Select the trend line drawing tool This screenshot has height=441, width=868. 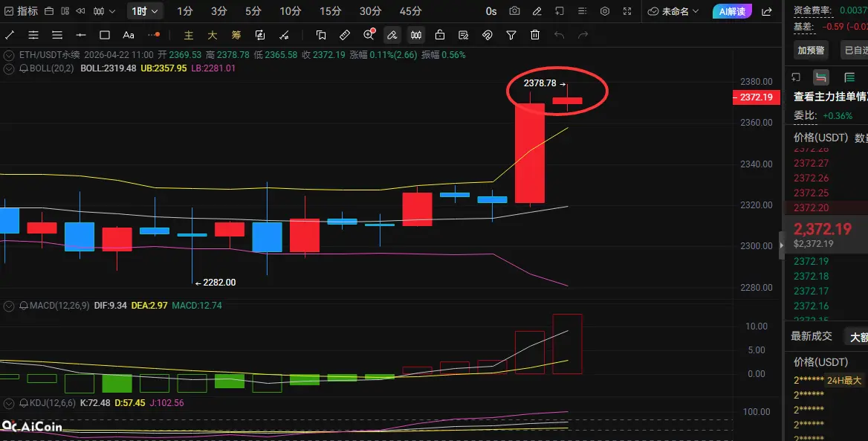coord(10,35)
